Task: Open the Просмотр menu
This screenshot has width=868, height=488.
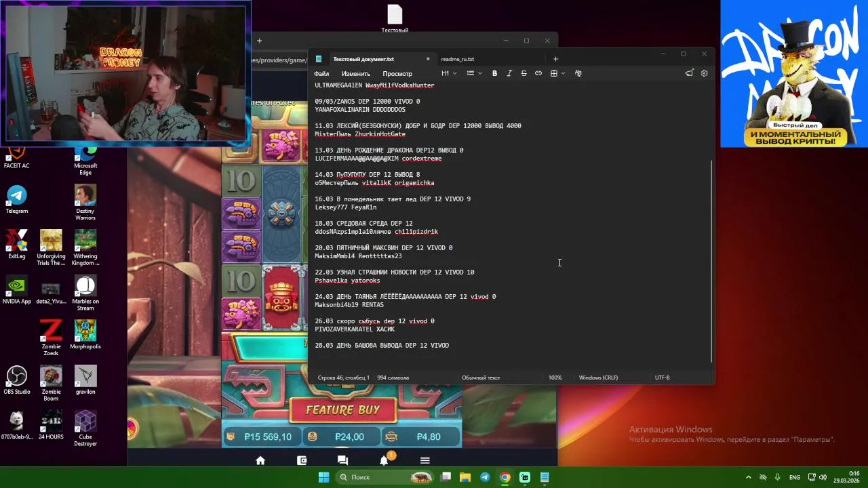Action: [x=397, y=73]
